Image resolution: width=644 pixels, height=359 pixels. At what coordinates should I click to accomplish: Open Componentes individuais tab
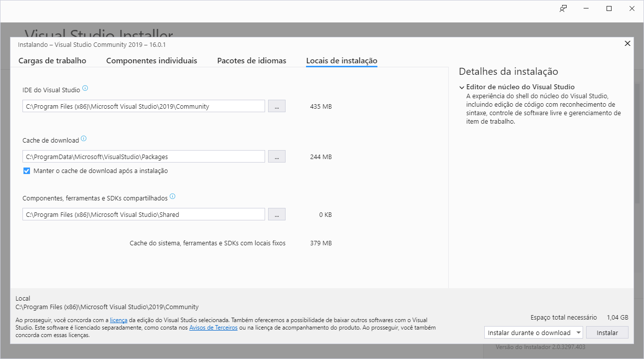coord(152,61)
